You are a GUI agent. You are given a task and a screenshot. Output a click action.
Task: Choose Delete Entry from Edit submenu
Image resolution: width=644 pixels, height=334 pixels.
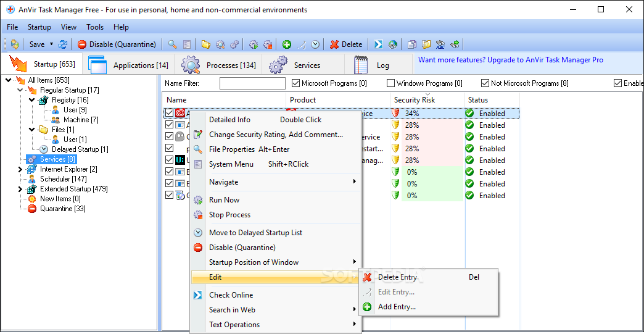[429, 277]
